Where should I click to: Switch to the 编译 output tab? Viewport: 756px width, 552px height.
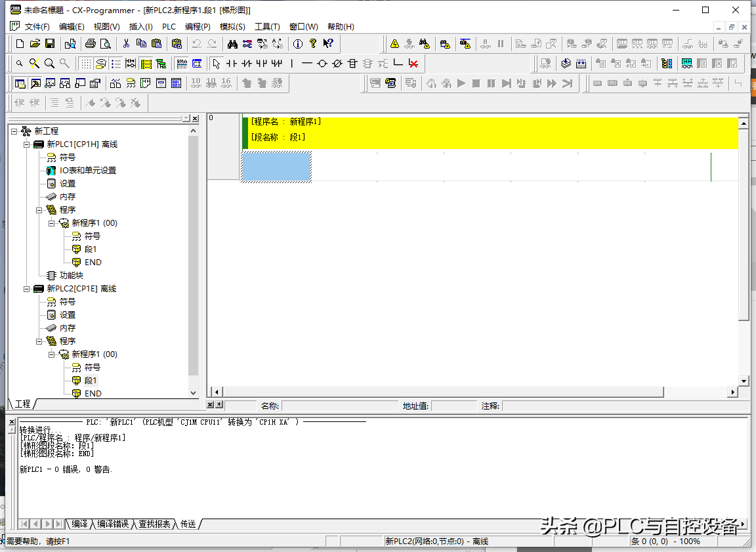[x=79, y=524]
